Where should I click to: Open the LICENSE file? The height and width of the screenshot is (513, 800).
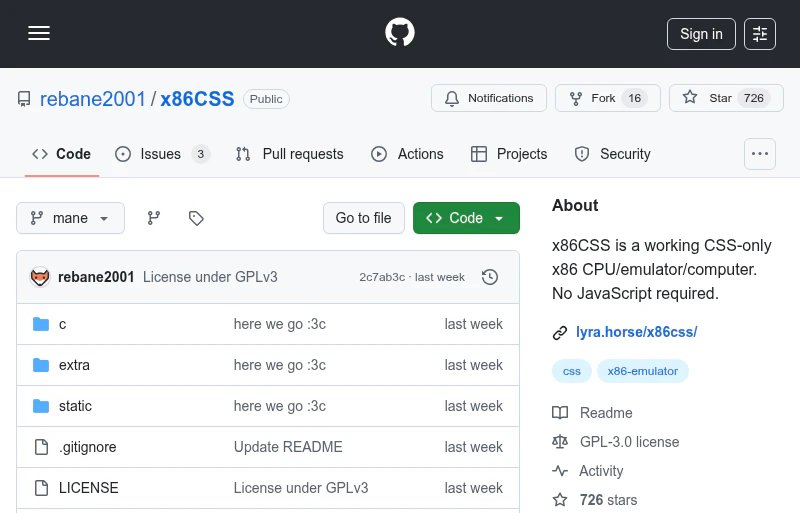88,487
